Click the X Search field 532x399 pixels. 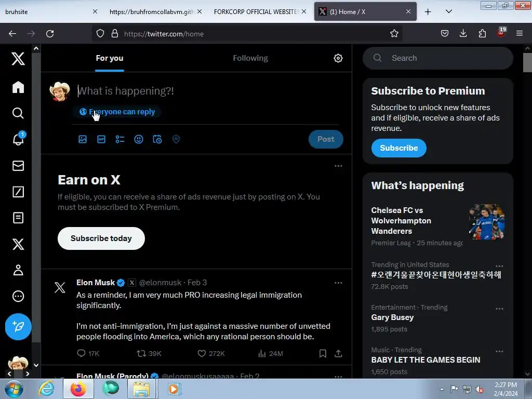coord(437,58)
